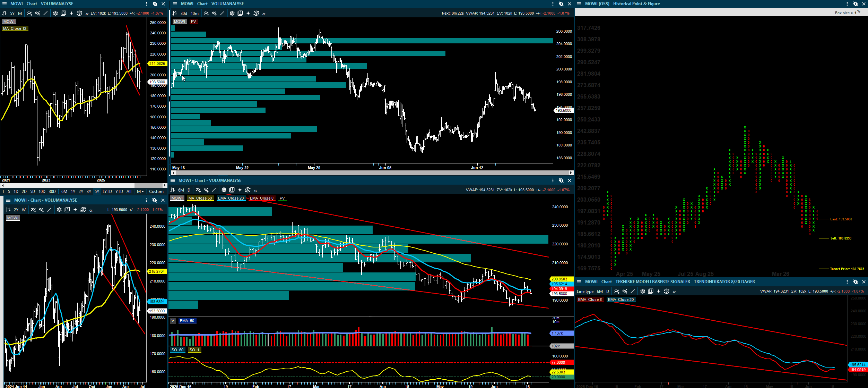Click the SO 60 stochastic legend label
The image size is (868, 388).
coord(177,350)
